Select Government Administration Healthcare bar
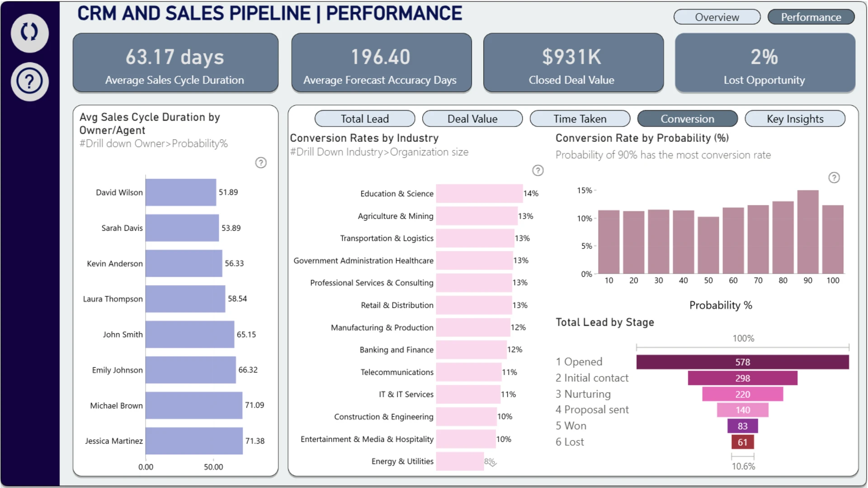The image size is (868, 488). [474, 260]
